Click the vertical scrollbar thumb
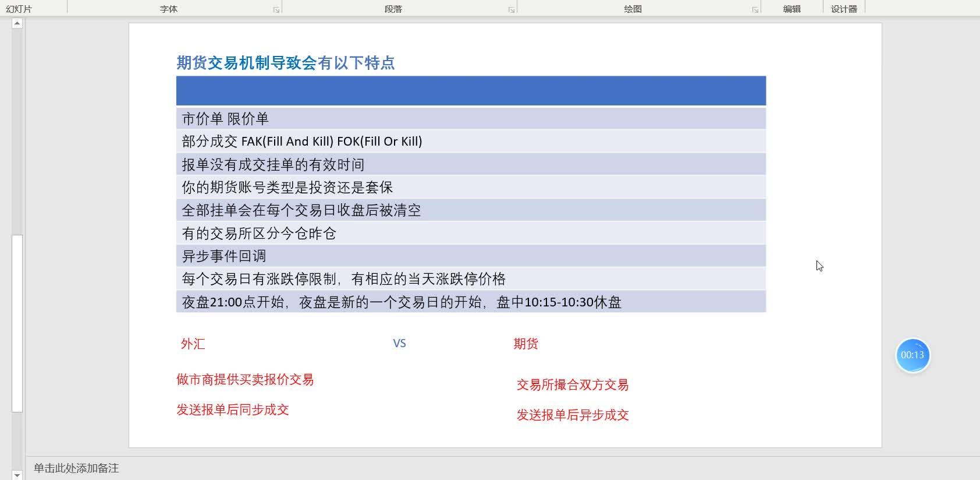This screenshot has width=980, height=480. tap(17, 323)
